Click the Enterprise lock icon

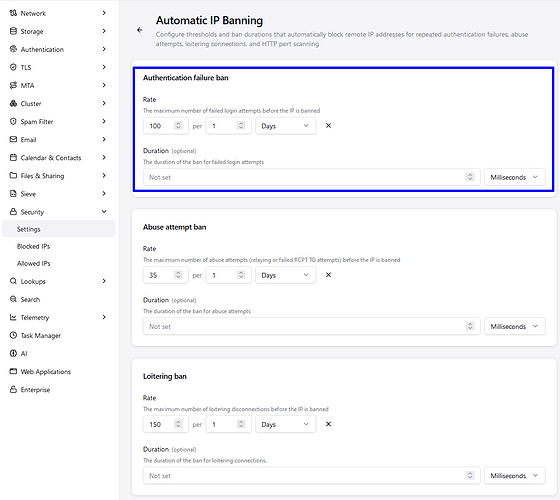coord(13,389)
